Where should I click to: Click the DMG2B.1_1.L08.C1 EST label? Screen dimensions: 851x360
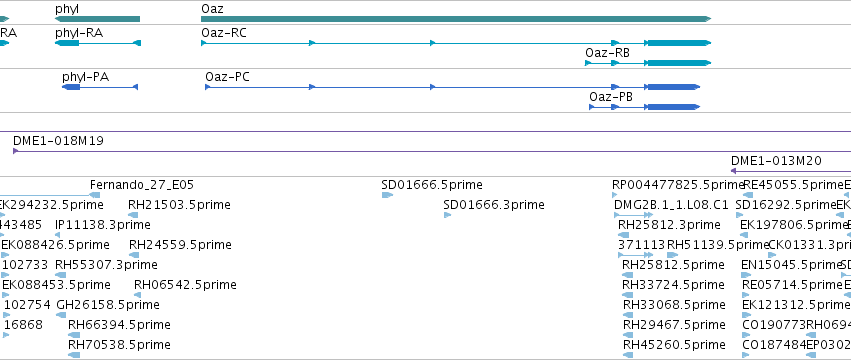click(671, 205)
